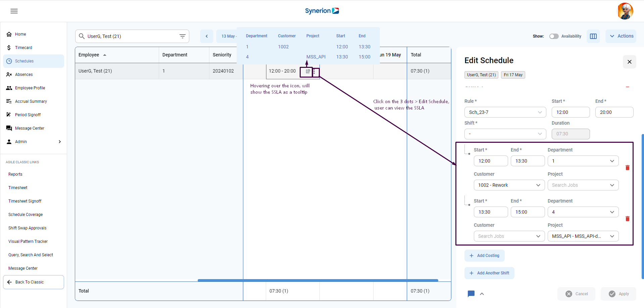Viewport: 644px width, 308px height.
Task: Open Message Center with chat icon
Action: coord(34,128)
